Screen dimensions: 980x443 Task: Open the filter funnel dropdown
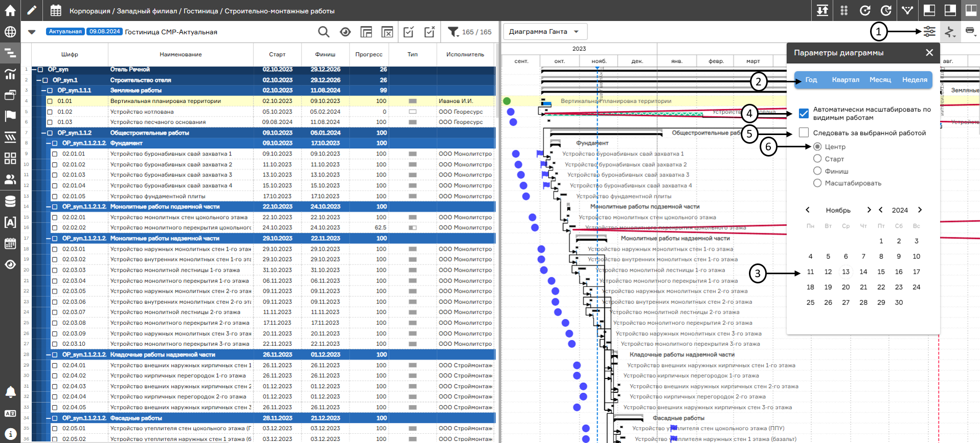pyautogui.click(x=453, y=32)
